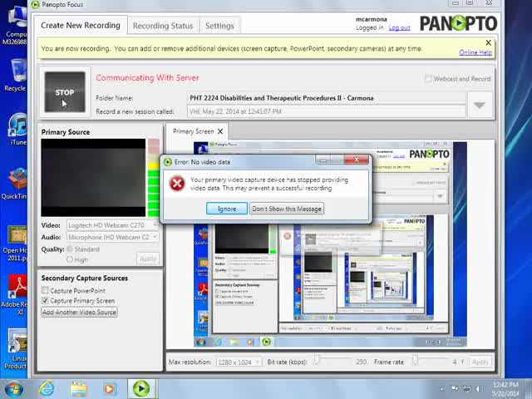
Task: Uncheck the Capture Primary Screen checkbox
Action: pyautogui.click(x=45, y=301)
